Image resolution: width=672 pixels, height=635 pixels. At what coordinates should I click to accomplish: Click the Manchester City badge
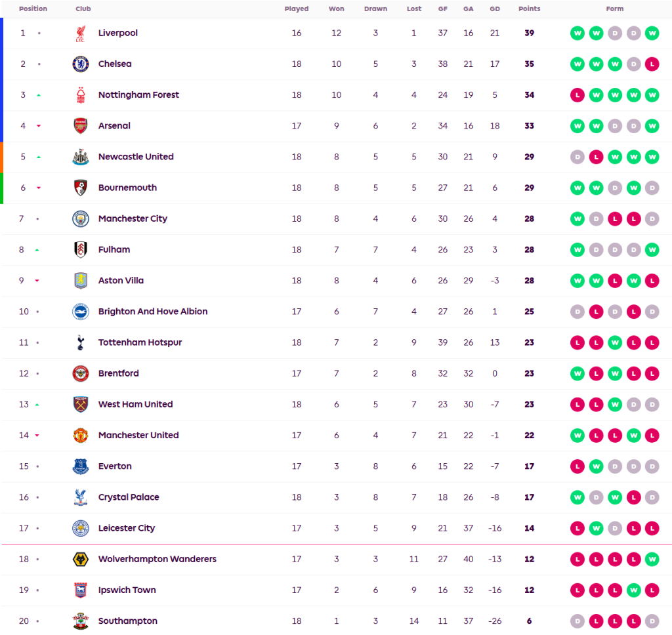coord(80,219)
